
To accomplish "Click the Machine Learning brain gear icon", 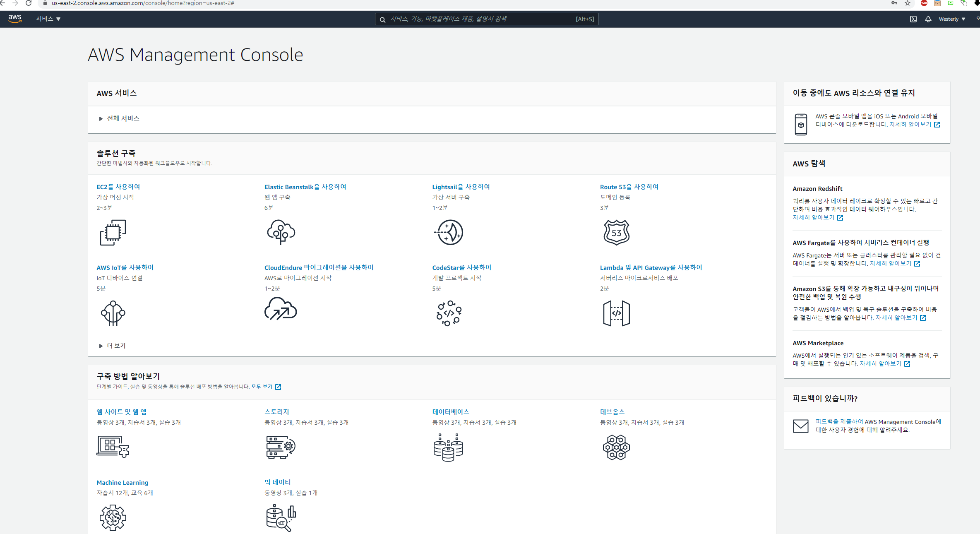I will 113,517.
